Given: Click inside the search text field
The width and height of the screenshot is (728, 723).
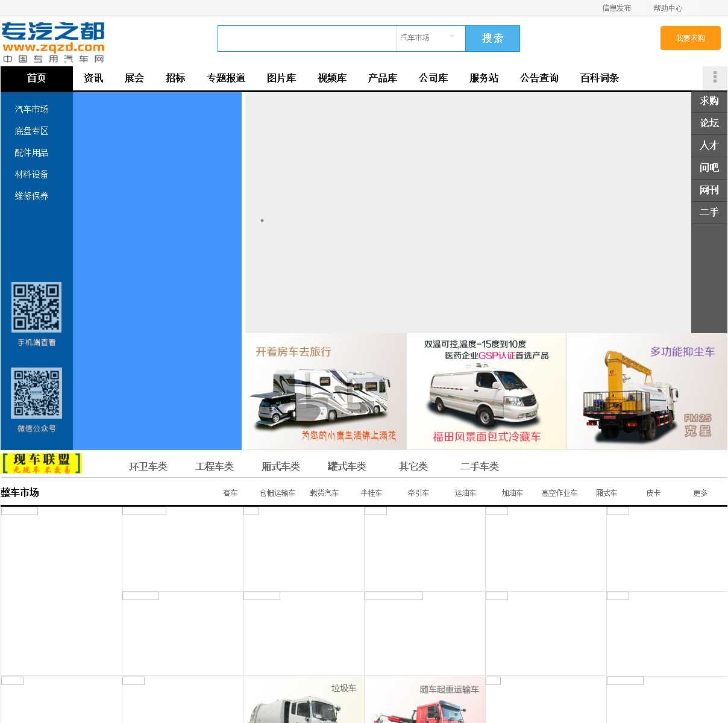Looking at the screenshot, I should (x=306, y=39).
